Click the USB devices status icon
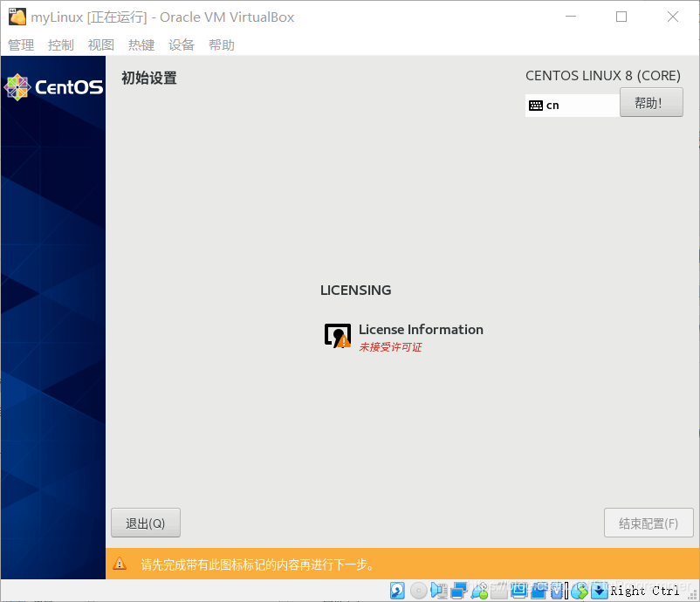 pyautogui.click(x=479, y=591)
